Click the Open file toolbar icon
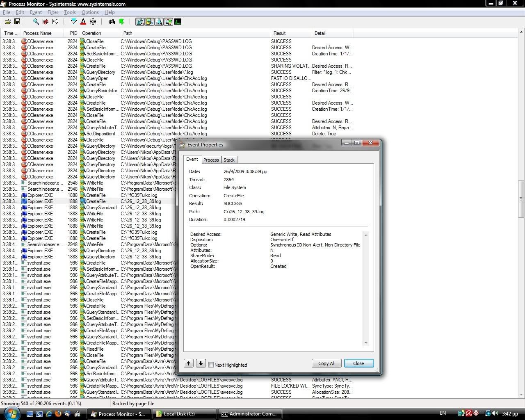The height and width of the screenshot is (420, 525). pos(8,22)
